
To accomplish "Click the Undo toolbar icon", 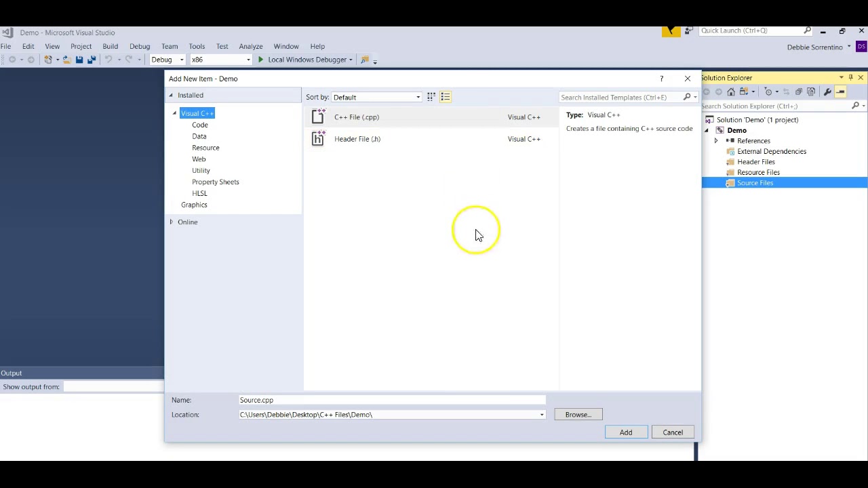I will click(x=108, y=60).
